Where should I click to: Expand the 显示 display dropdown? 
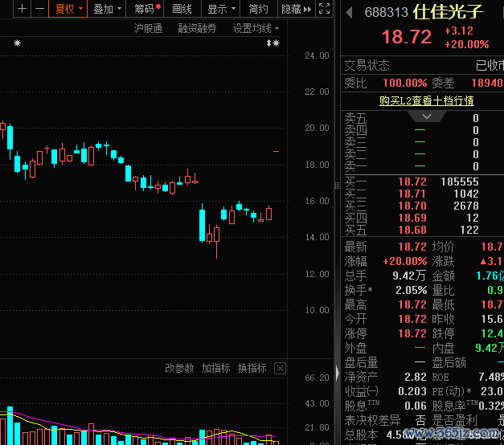(221, 9)
